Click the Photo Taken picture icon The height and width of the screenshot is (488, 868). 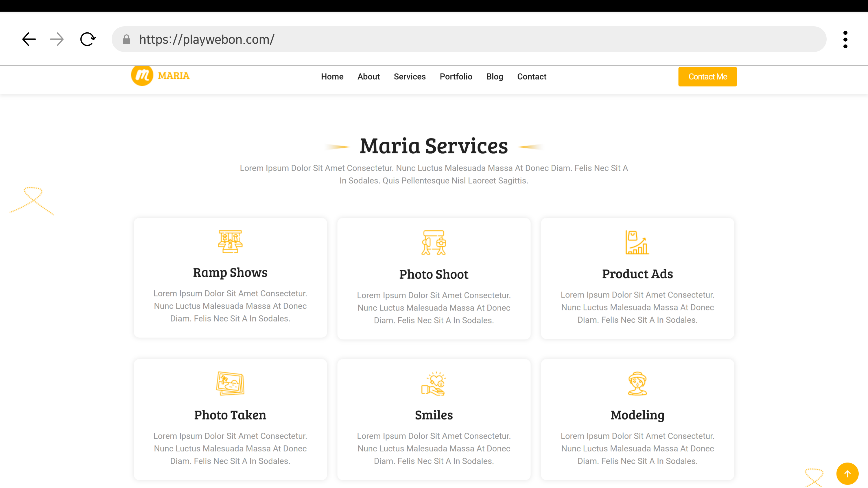(x=230, y=384)
